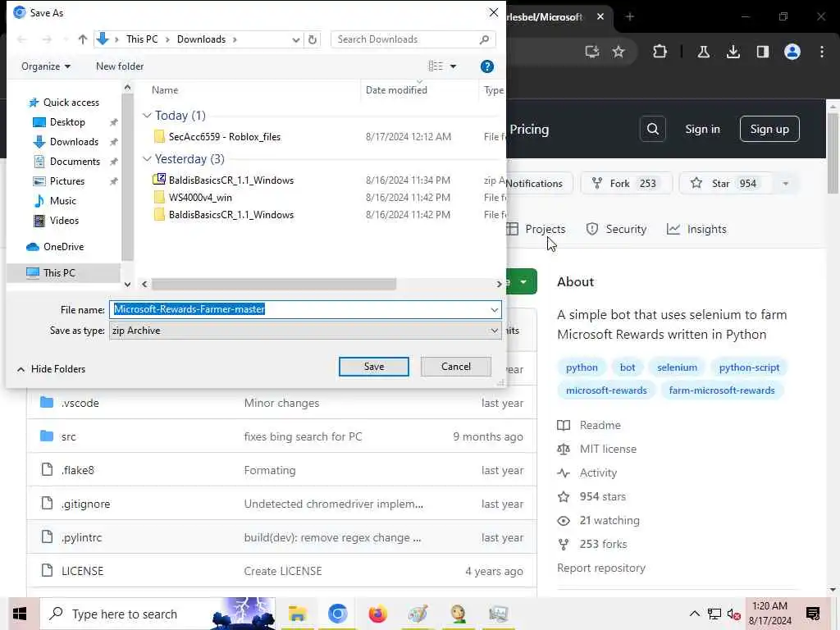Click the install app icon in address bar

[x=592, y=52]
